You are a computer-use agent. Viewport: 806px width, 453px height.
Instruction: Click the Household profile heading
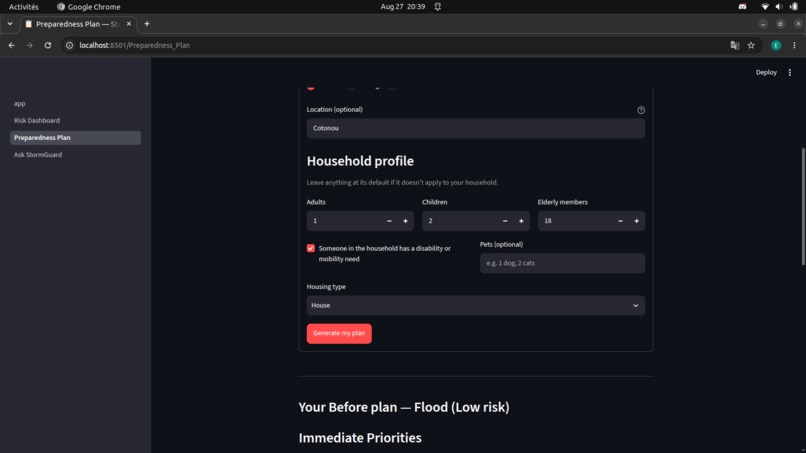pos(360,161)
